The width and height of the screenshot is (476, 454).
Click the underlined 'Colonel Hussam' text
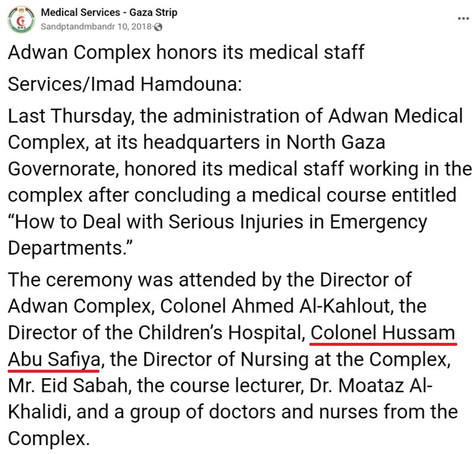tap(382, 333)
